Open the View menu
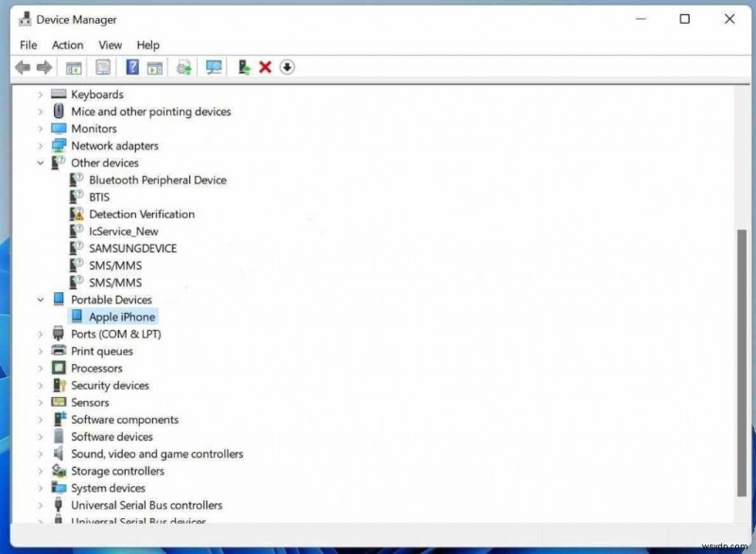The height and width of the screenshot is (554, 756). 111,44
